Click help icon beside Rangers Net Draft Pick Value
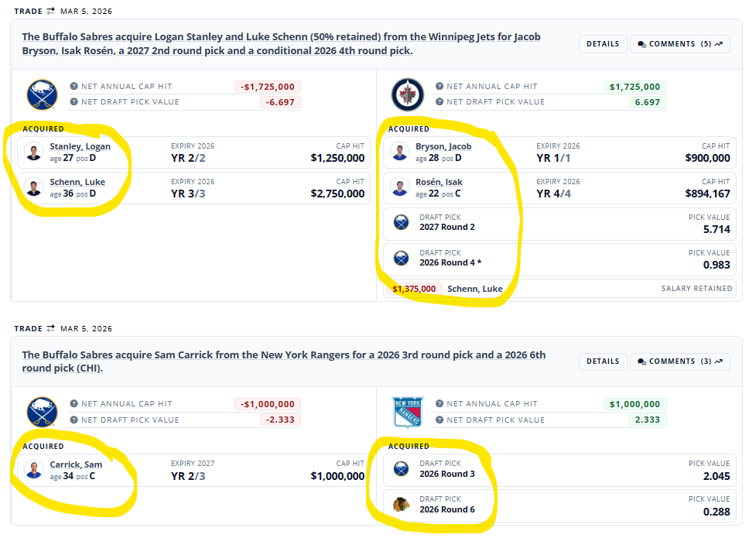This screenshot has height=538, width=756. [440, 420]
